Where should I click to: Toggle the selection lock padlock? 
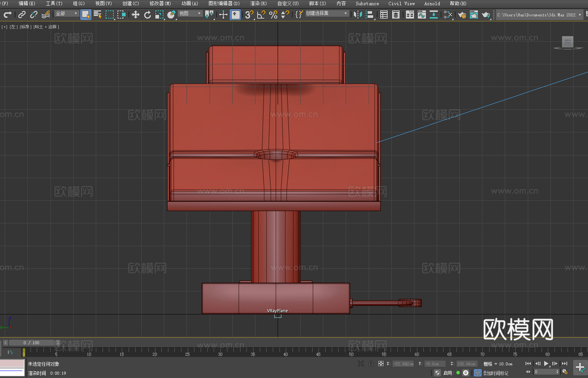coord(371,364)
